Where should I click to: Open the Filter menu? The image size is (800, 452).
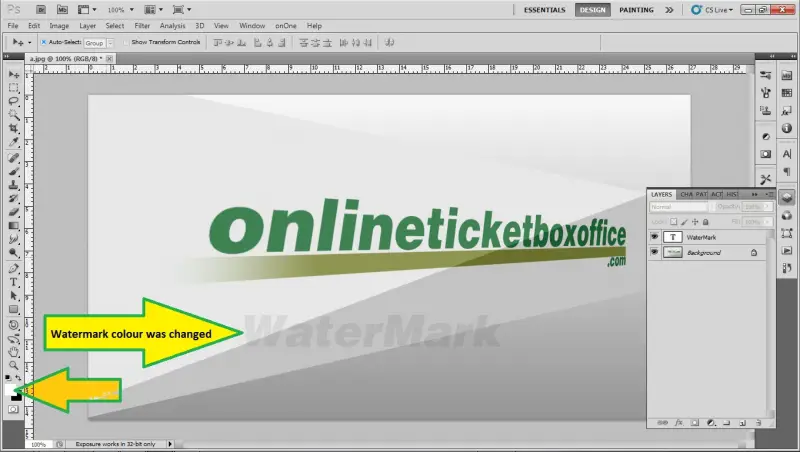click(142, 26)
